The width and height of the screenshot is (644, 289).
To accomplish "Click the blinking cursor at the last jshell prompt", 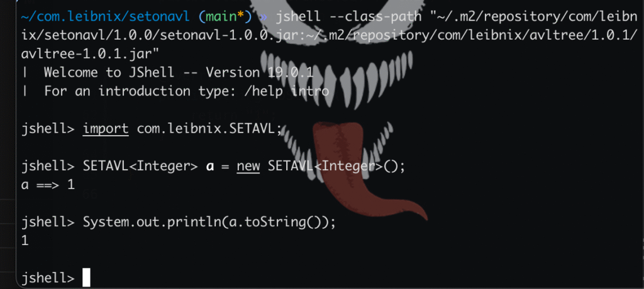I will [86, 278].
